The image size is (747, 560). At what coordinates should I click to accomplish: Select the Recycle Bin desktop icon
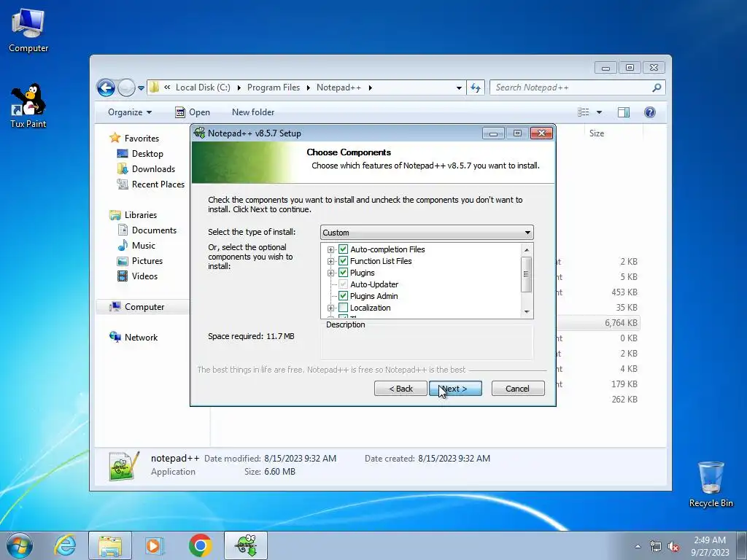pos(711,484)
